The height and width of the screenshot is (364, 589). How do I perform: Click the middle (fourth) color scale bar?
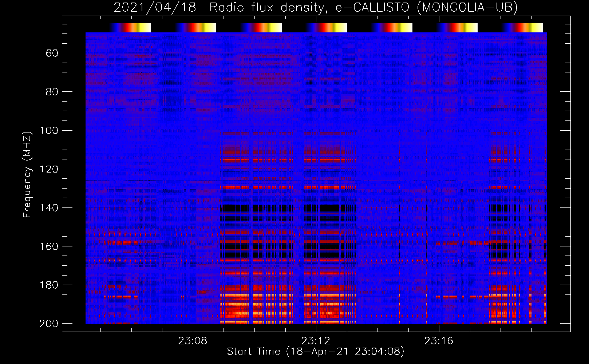tap(327, 28)
